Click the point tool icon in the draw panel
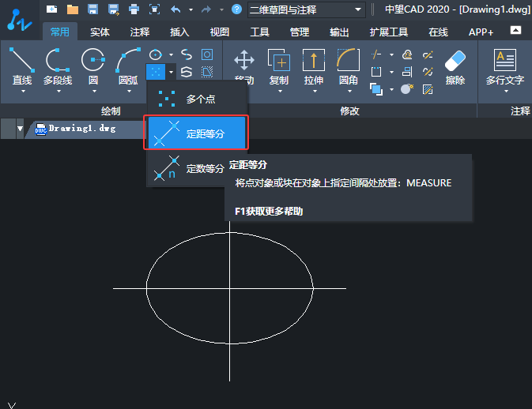This screenshot has height=409, width=532. click(156, 72)
